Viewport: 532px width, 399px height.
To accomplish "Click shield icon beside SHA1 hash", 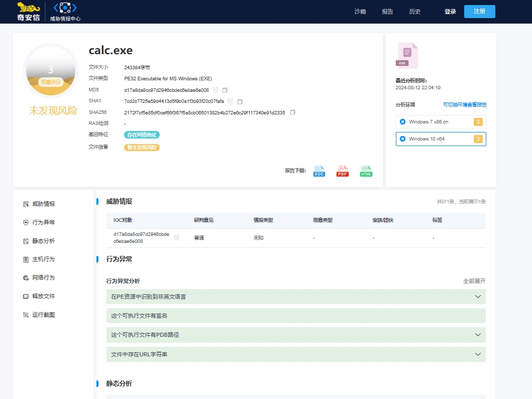I will pos(231,102).
